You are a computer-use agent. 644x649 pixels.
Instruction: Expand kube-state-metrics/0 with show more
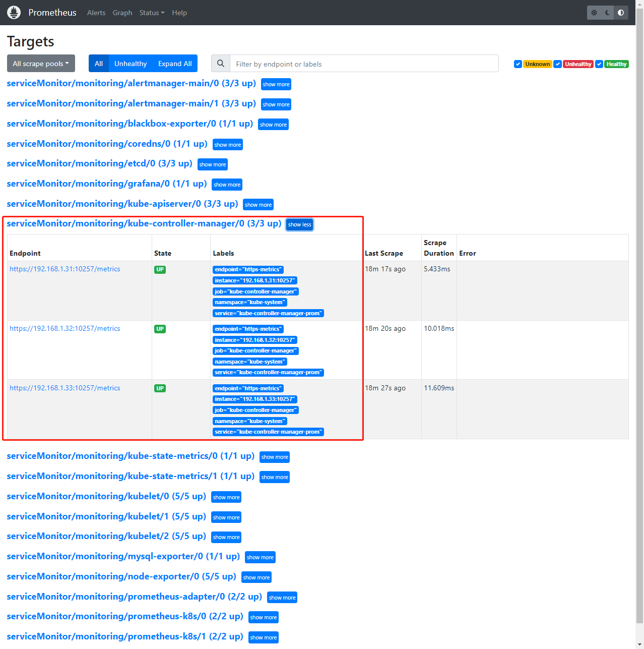pyautogui.click(x=275, y=457)
